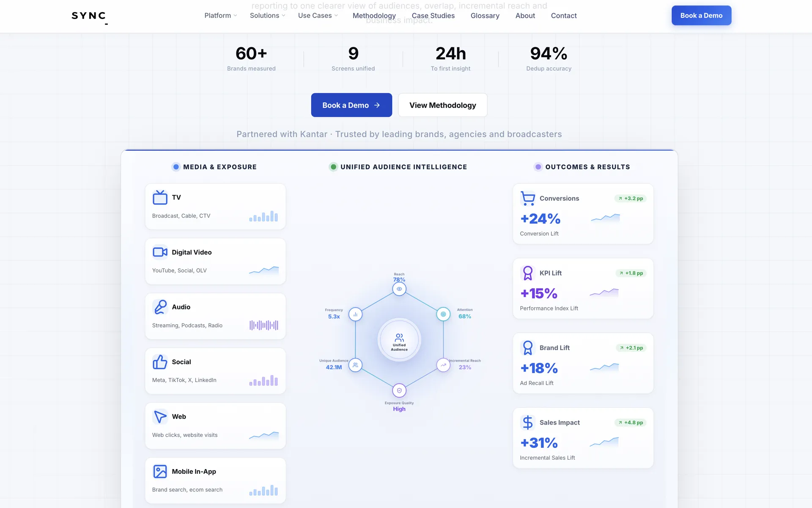The image size is (812, 508).
Task: Click the Reach eye node
Action: pos(399,289)
